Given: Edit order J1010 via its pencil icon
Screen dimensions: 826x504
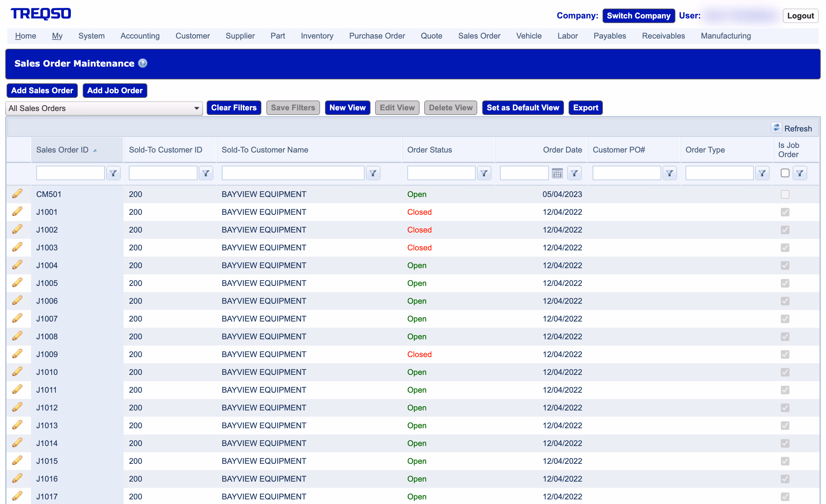Looking at the screenshot, I should 17,371.
